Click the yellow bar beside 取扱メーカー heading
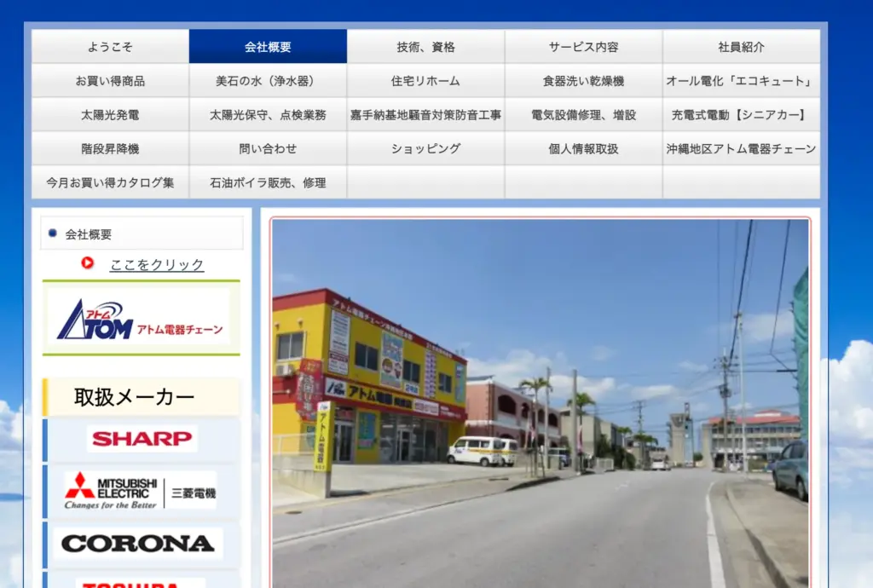 (47, 396)
